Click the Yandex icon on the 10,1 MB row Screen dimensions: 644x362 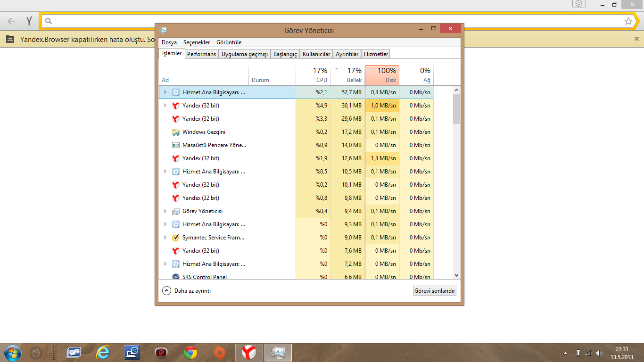tap(176, 185)
